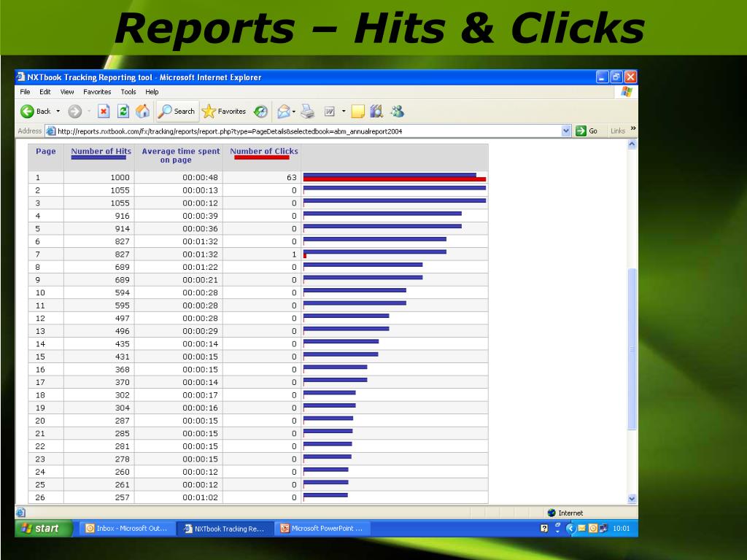Open the Favorites menu in menu bar
The width and height of the screenshot is (747, 560).
[97, 92]
